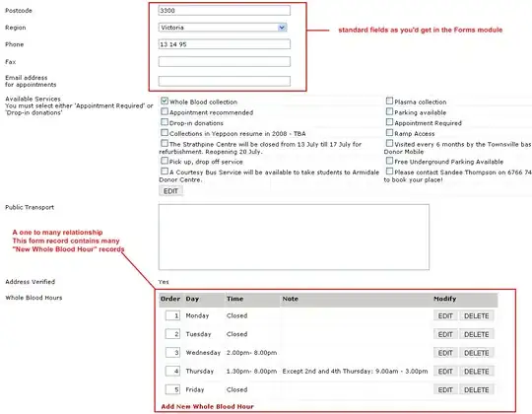Viewport: 532px width, 414px height.
Task: Click DELETE for the Monday row
Action: 477,316
